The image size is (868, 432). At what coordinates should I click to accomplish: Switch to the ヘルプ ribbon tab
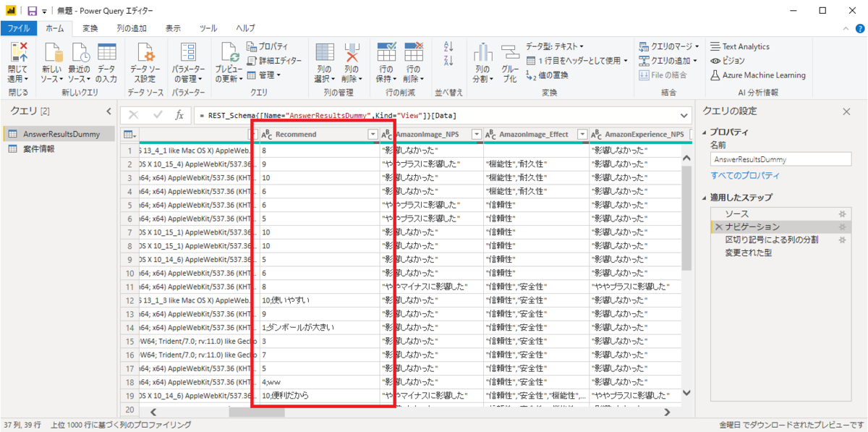tap(245, 28)
